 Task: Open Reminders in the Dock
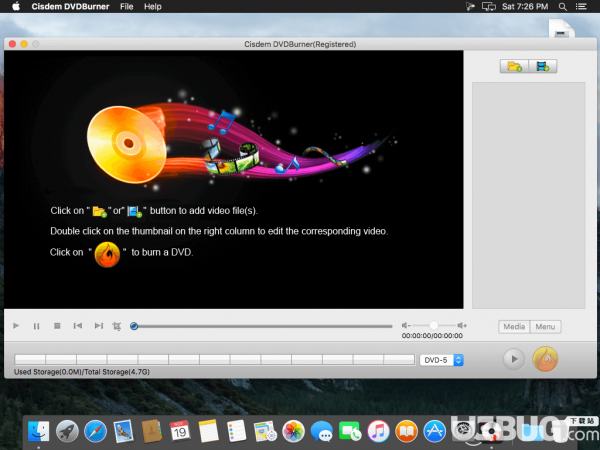coord(236,431)
